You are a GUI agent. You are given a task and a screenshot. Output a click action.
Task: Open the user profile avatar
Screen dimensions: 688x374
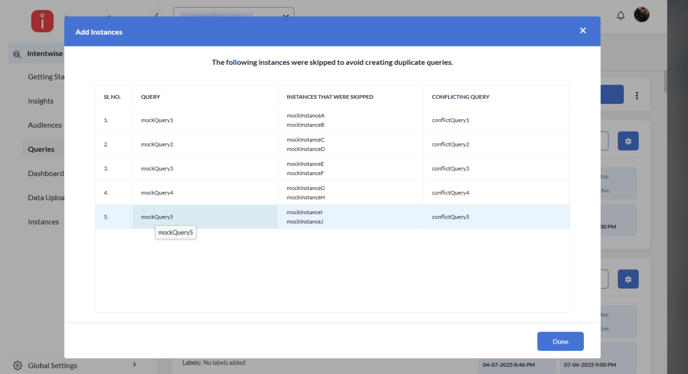point(641,14)
